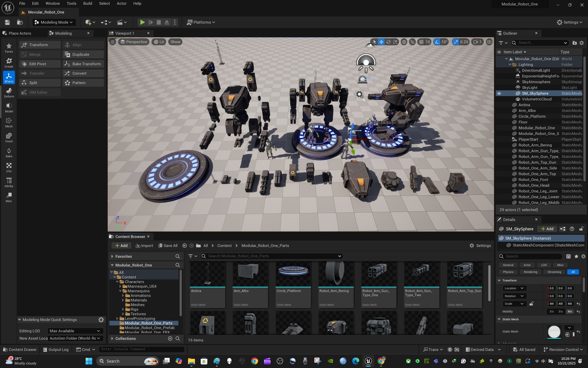Select the All property filter in Details
Image resolution: width=588 pixels, height=368 pixels.
pyautogui.click(x=573, y=272)
